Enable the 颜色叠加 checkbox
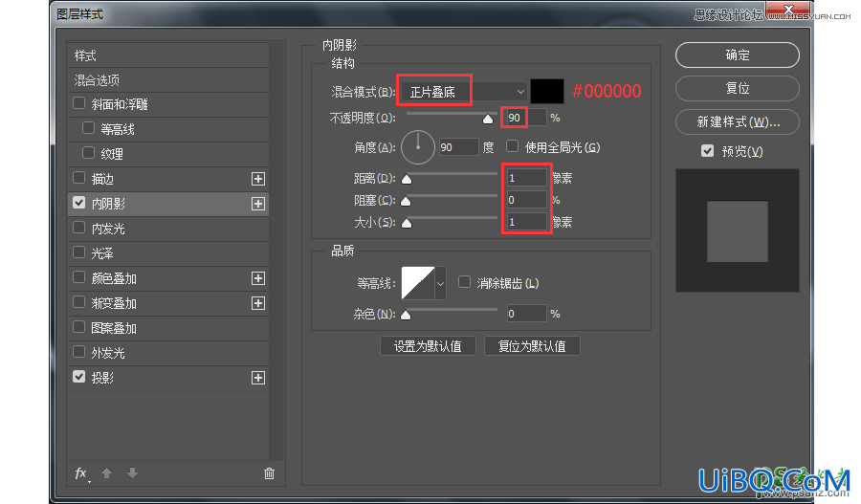Image resolution: width=861 pixels, height=504 pixels. (79, 277)
